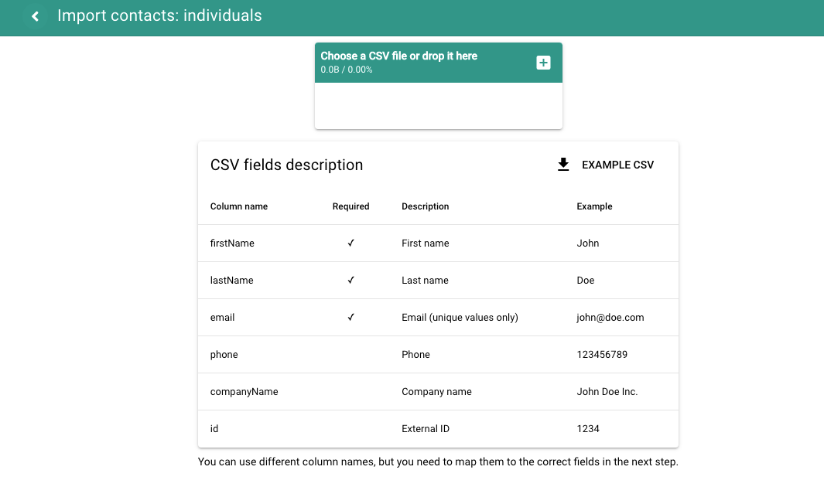Click the note about mapping column names
Image resolution: width=824 pixels, height=504 pixels.
(x=438, y=462)
